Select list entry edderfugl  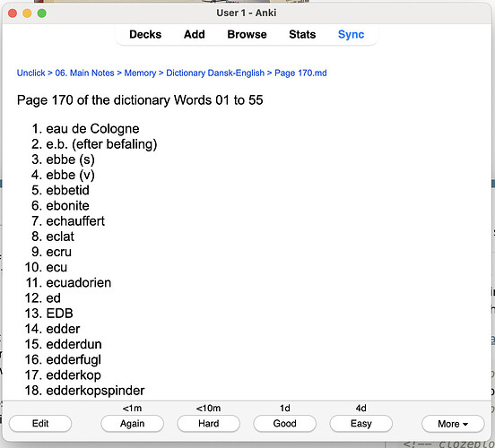(x=74, y=360)
